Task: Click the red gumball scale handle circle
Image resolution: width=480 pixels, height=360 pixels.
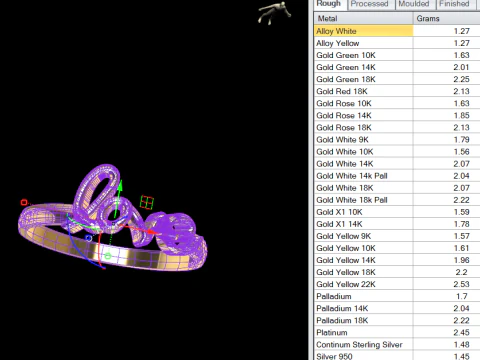Action: (24, 202)
